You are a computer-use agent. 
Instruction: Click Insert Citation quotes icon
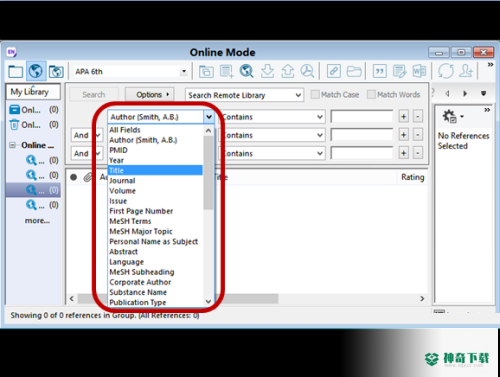pos(379,71)
